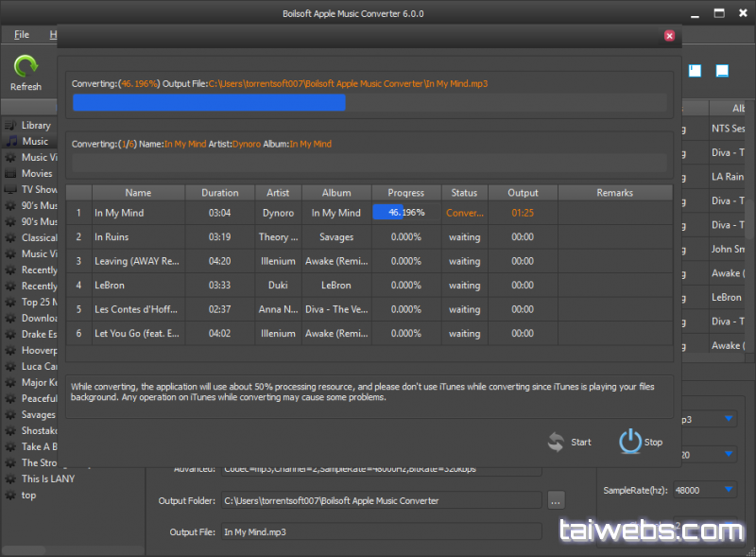The width and height of the screenshot is (756, 557).
Task: Click the Output Folder path field
Action: click(x=380, y=500)
